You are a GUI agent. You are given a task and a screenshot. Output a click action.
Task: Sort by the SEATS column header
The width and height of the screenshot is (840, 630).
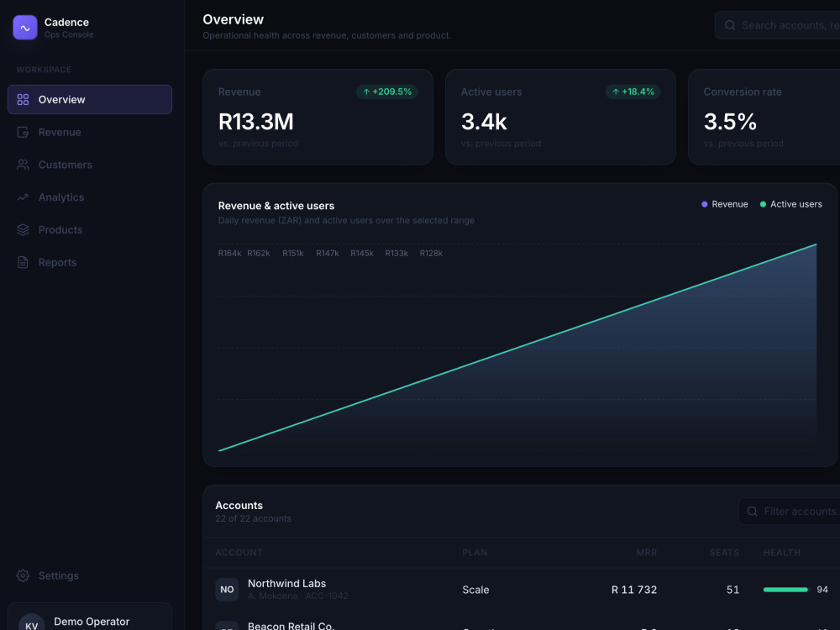click(724, 553)
